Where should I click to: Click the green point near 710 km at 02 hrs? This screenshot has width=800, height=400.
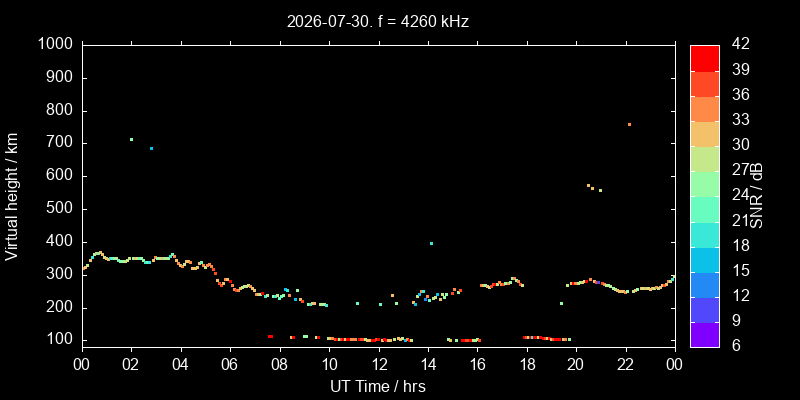131,139
